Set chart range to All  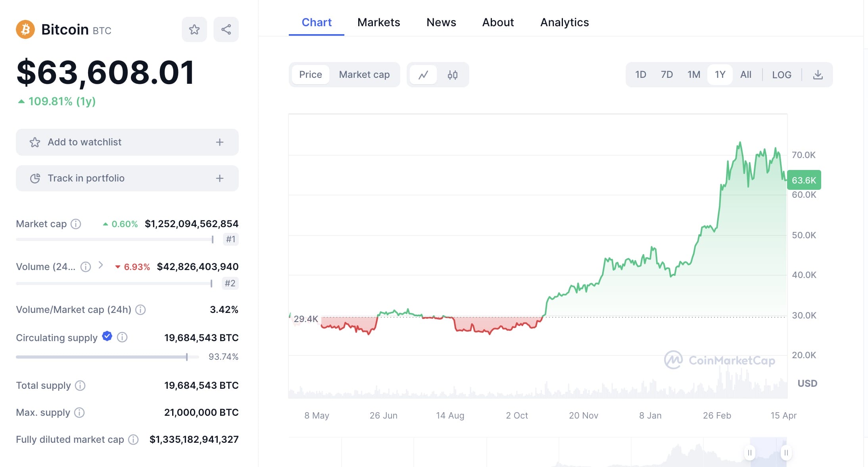coord(746,75)
